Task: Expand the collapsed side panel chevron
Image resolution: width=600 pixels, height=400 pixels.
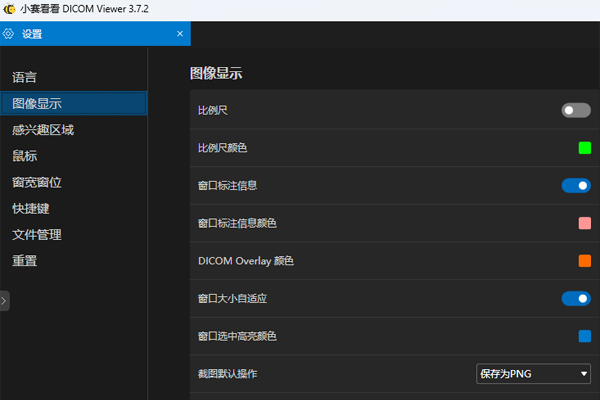Action: click(x=4, y=301)
